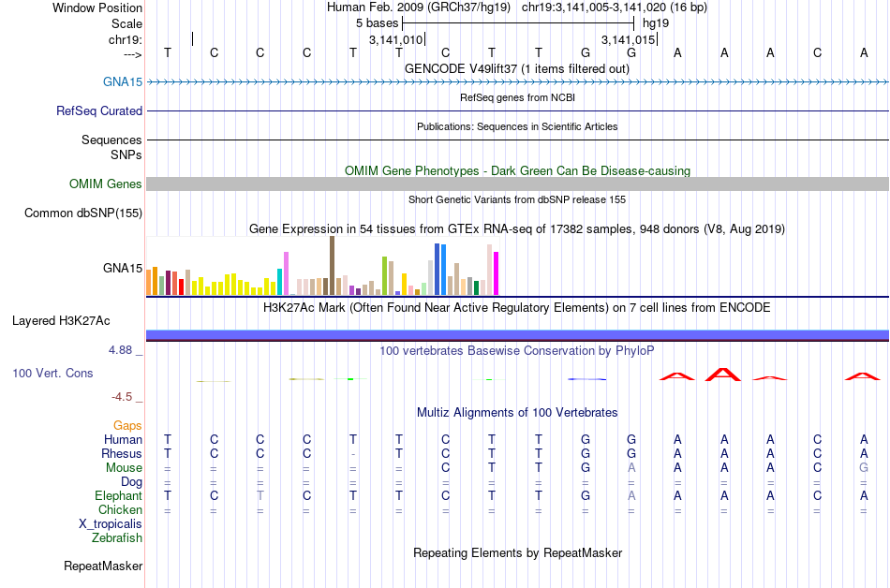Click the 100 Vert. Cons label

coord(52,373)
